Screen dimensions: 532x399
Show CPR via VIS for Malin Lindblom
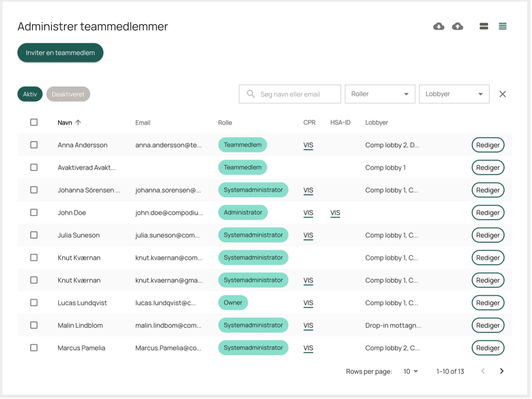point(308,326)
